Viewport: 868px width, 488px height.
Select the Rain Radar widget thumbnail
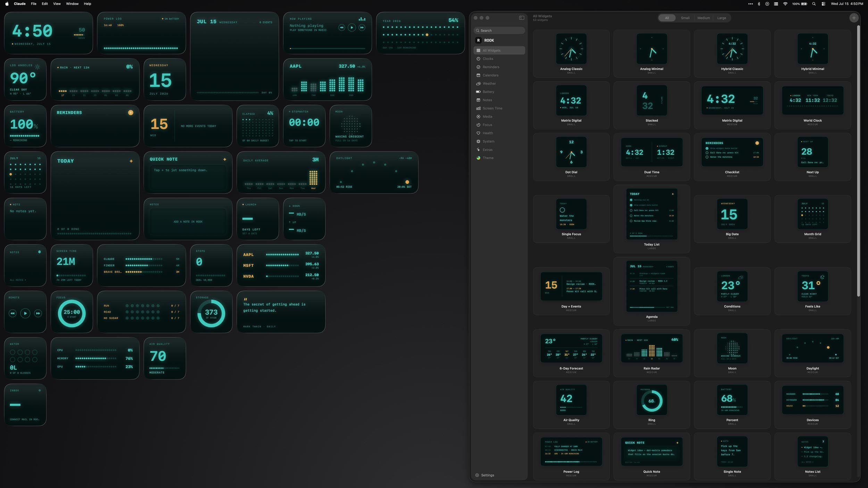tap(652, 348)
